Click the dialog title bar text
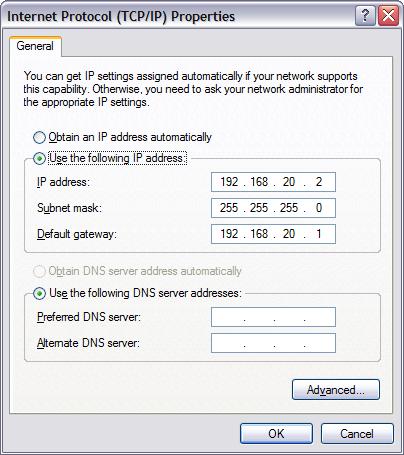 coord(121,16)
